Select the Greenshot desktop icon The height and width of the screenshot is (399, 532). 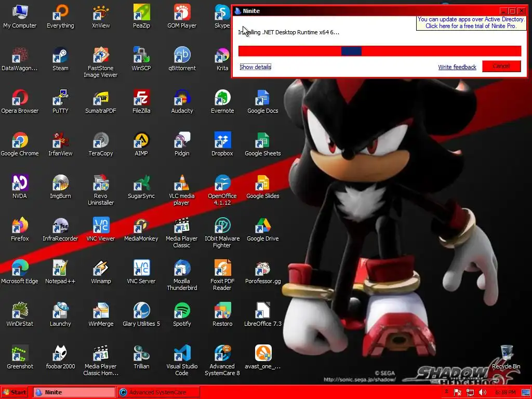tap(20, 357)
